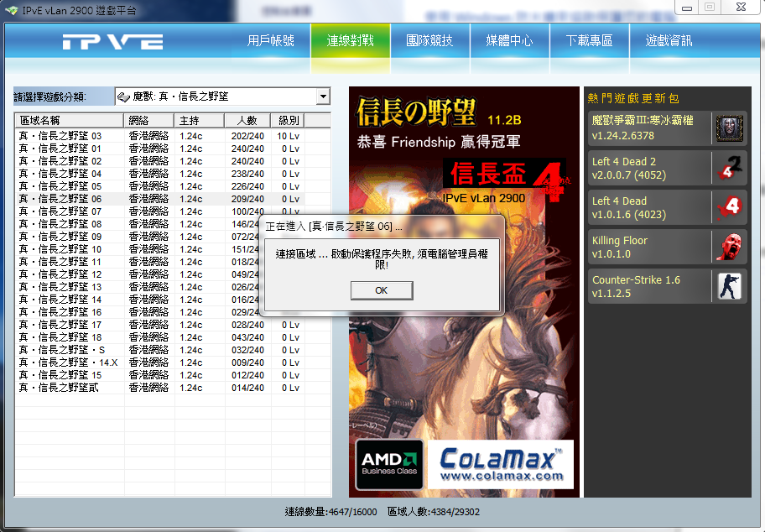Open the 下載專區 tab
Screen dimensions: 765x532
pyautogui.click(x=590, y=40)
